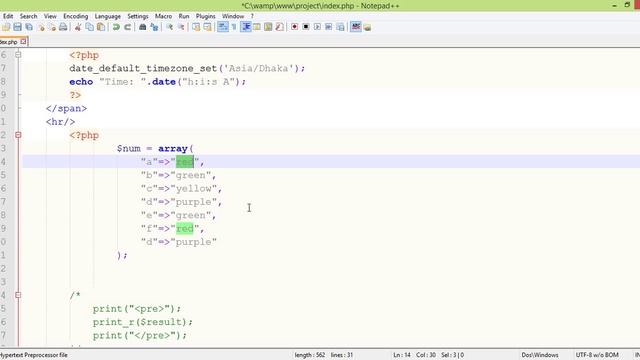Cut the selected text
Screen dimensions: 640x360
pos(78,27)
